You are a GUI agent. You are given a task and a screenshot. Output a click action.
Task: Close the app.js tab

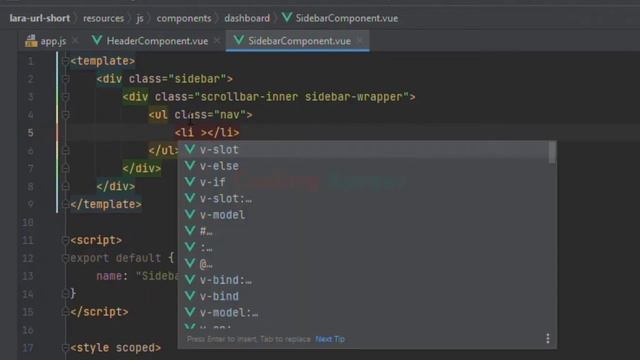(x=75, y=41)
